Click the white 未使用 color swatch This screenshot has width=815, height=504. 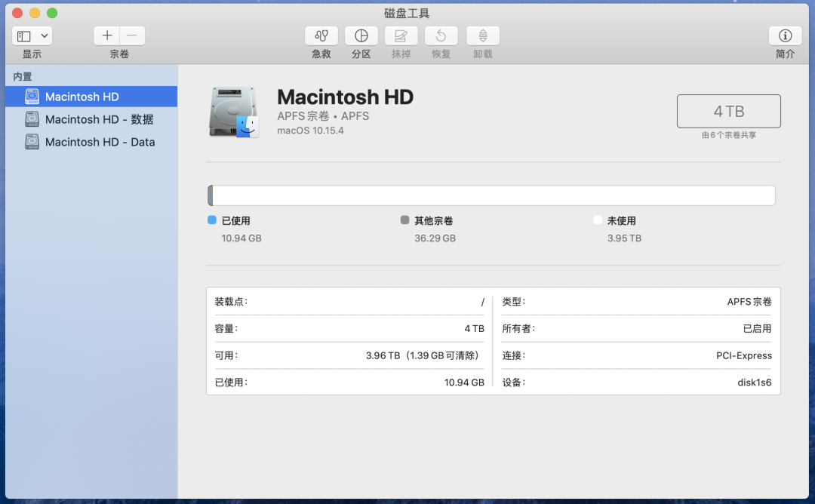(x=598, y=220)
